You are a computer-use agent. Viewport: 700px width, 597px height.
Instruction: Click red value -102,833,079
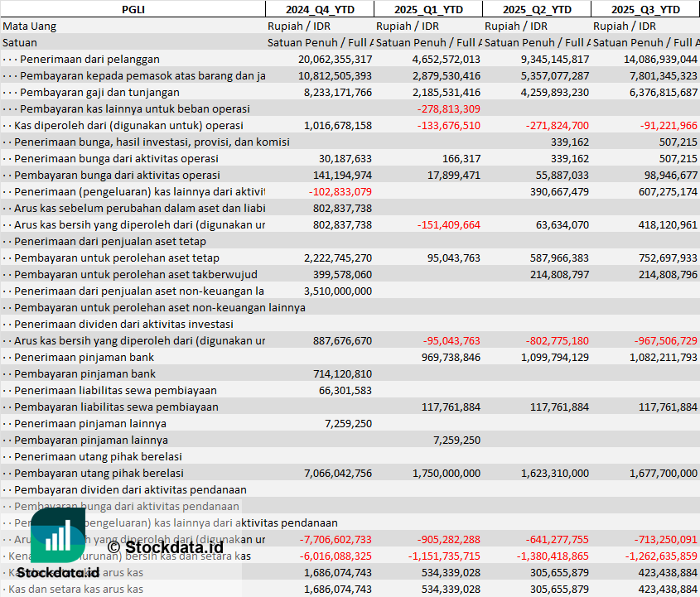[340, 191]
